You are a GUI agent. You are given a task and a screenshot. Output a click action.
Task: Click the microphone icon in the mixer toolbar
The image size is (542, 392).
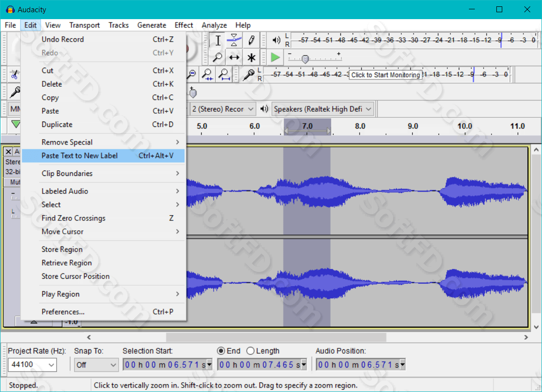[15, 92]
